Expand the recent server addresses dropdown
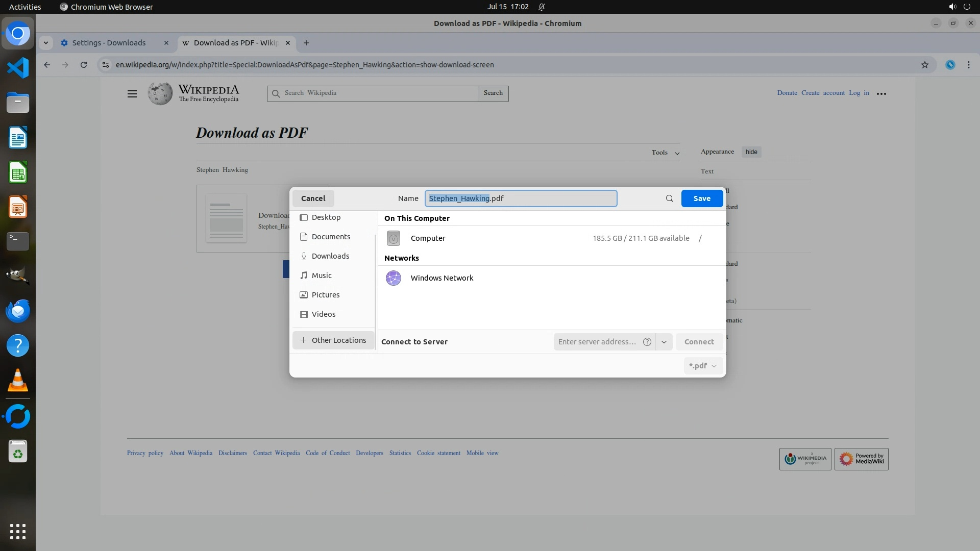This screenshot has width=980, height=551. (664, 342)
